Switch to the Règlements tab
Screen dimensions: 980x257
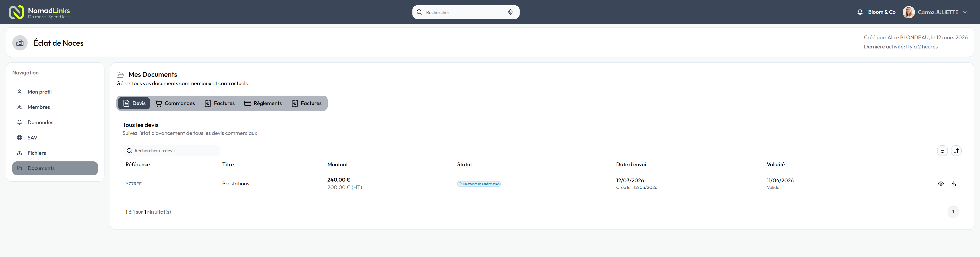(263, 104)
